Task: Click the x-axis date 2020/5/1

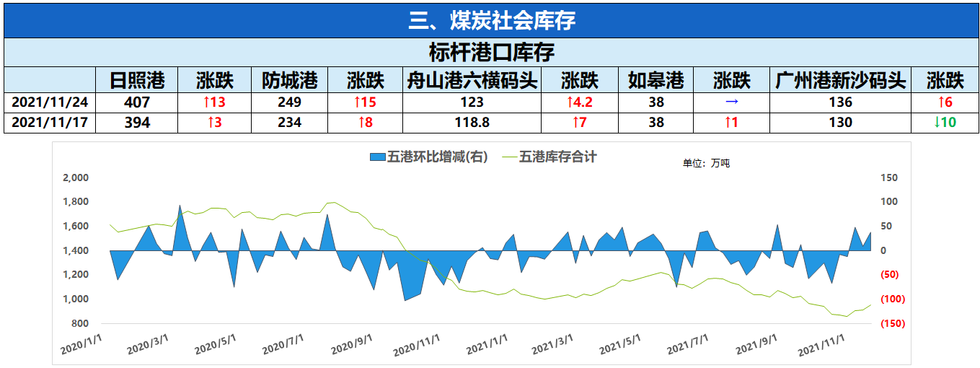Action: click(215, 346)
